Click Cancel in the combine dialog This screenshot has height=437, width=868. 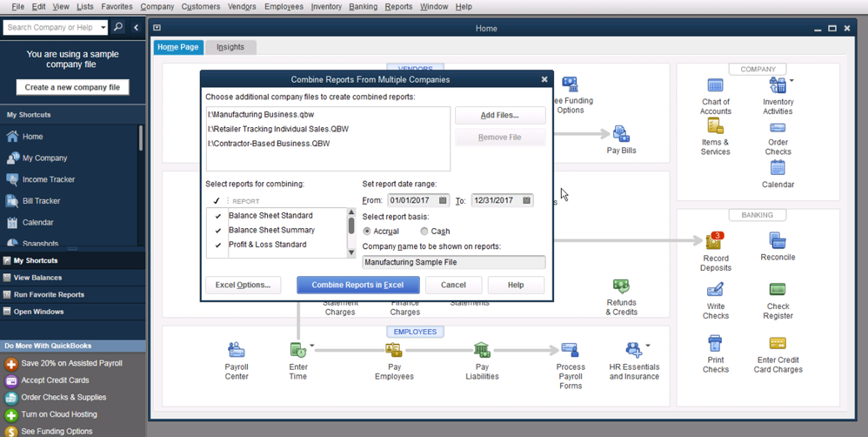click(453, 285)
